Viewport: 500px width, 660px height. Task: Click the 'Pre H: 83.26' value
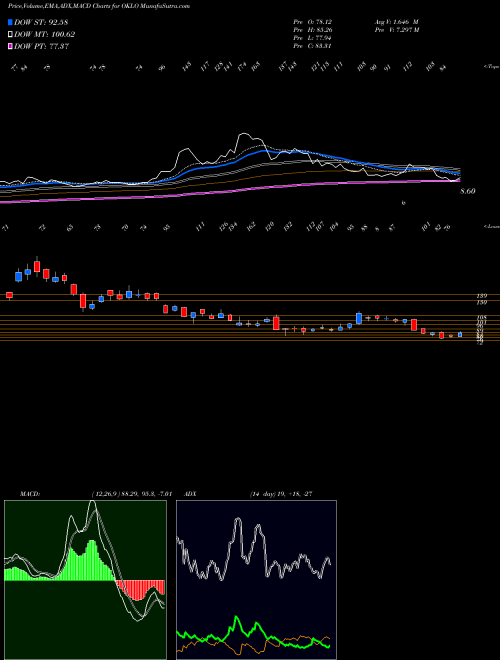(x=314, y=30)
